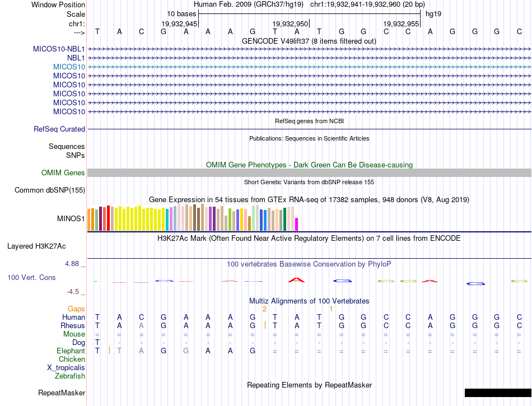Click the OMIM Genes track label

[x=63, y=172]
